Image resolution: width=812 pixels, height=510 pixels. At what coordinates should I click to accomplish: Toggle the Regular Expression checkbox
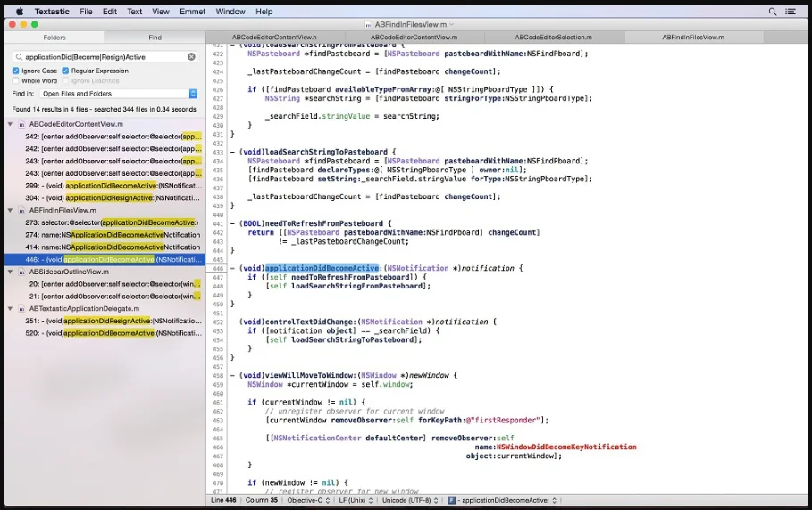tap(65, 71)
